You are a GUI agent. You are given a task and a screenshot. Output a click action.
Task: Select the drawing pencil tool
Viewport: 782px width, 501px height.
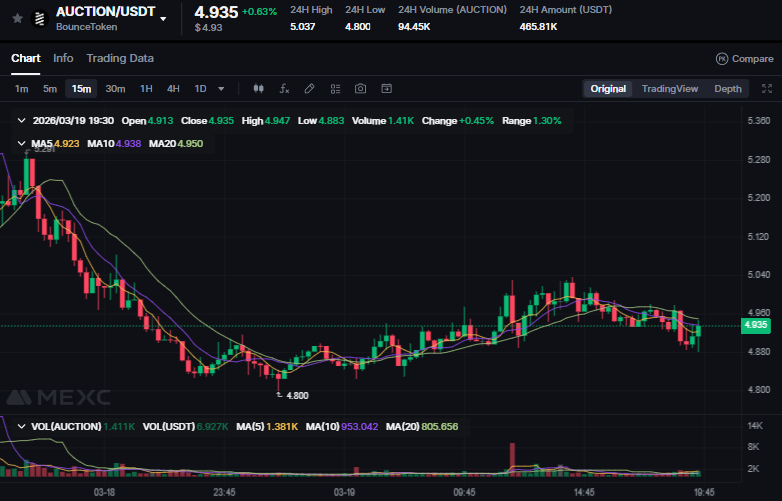[x=309, y=89]
